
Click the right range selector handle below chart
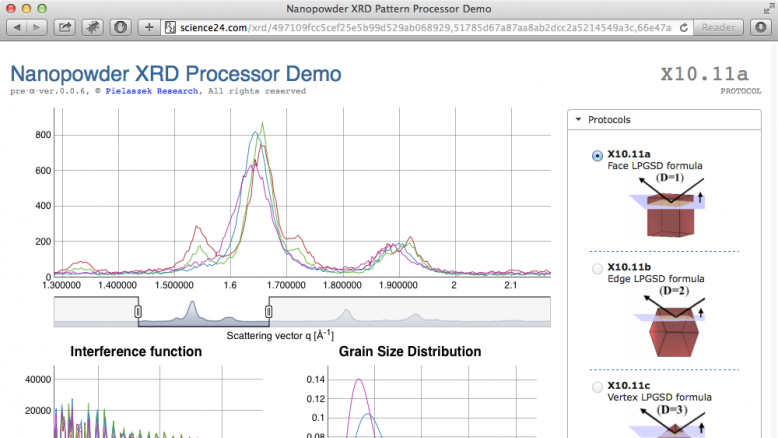[268, 311]
